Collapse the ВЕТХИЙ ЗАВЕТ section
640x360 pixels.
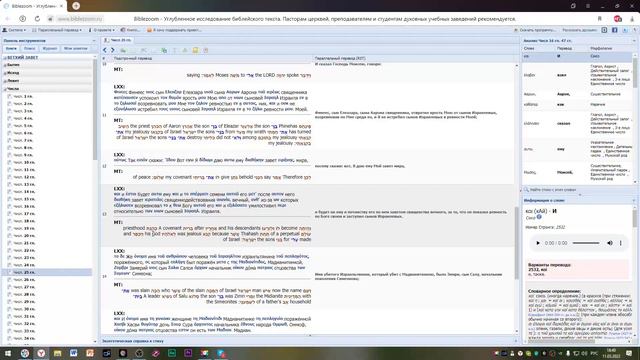pyautogui.click(x=5, y=58)
